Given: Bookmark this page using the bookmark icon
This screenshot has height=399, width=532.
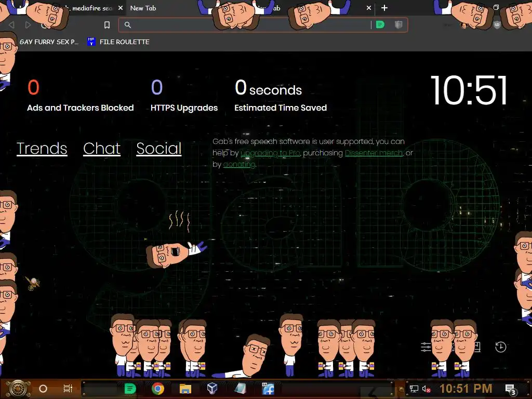Looking at the screenshot, I should [x=107, y=25].
